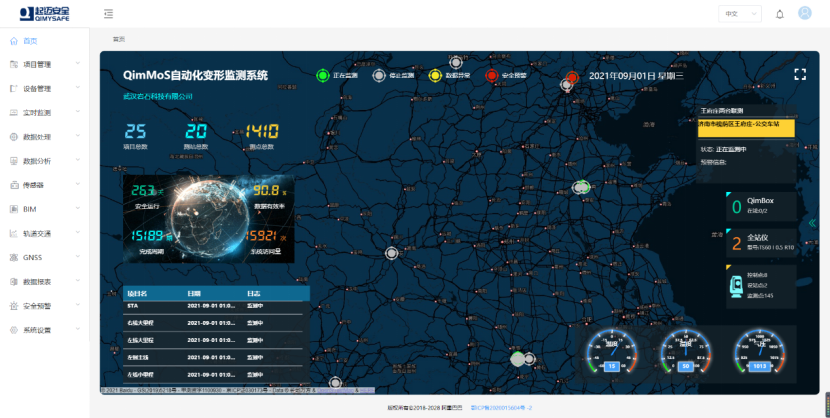Click the 轨道交通 chart icon
The height and width of the screenshot is (418, 830).
(14, 233)
